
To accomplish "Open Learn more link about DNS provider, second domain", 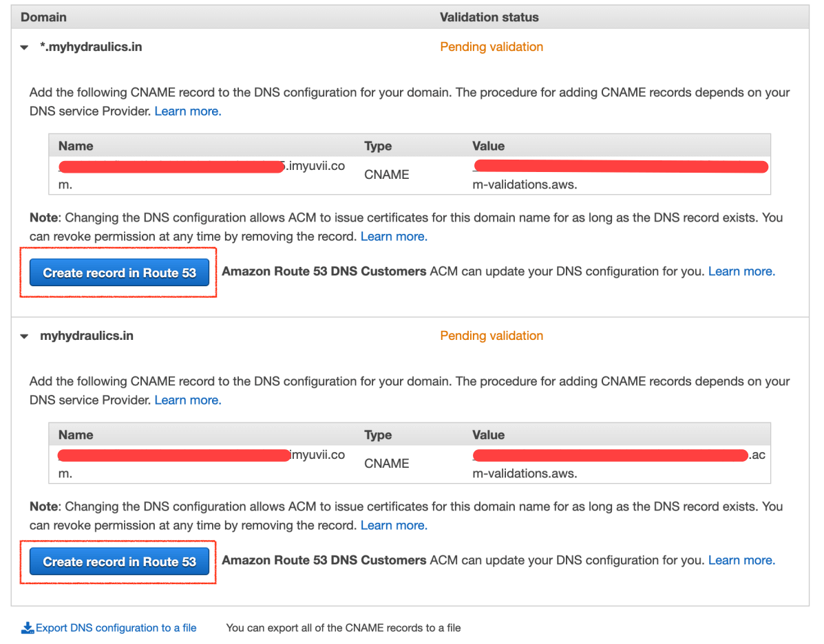I will point(188,400).
